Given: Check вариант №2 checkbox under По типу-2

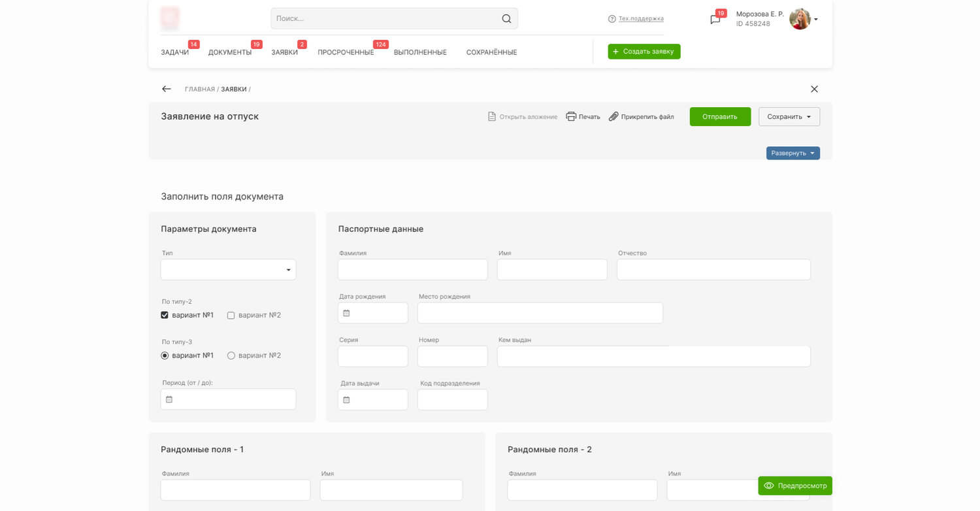Looking at the screenshot, I should coord(231,315).
